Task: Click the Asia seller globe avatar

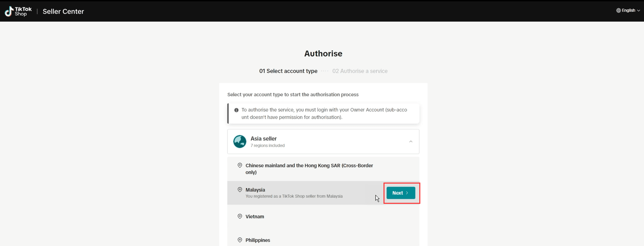Action: (x=240, y=142)
